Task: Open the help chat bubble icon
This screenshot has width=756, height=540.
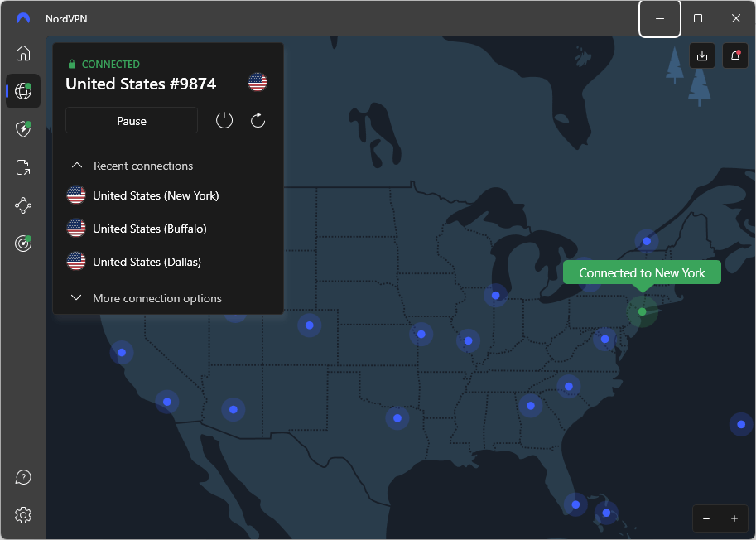Action: (x=23, y=477)
